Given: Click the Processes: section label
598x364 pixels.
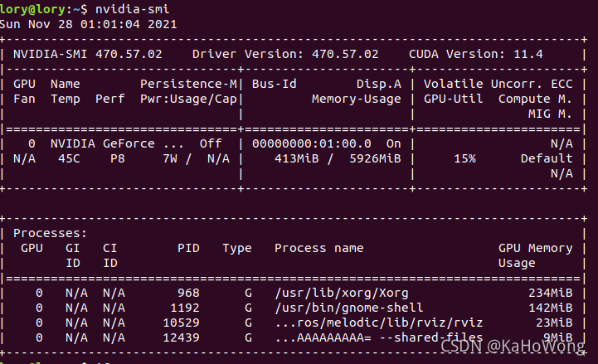Looking at the screenshot, I should [x=51, y=233].
